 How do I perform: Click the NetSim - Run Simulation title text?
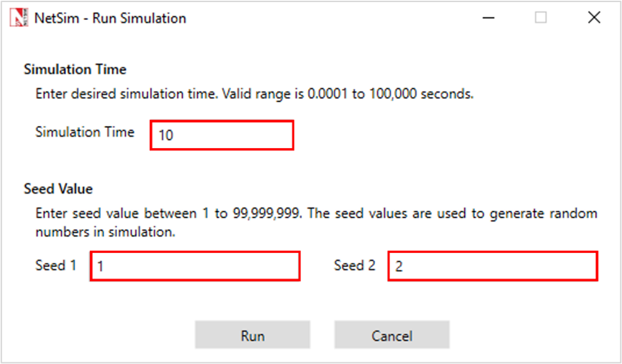coord(110,19)
